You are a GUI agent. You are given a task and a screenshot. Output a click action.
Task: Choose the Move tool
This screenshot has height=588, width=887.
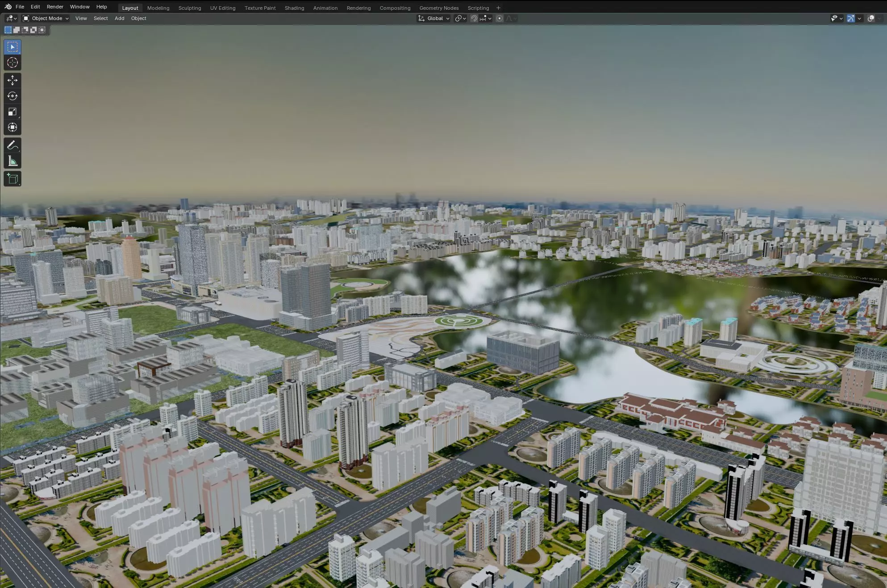[12, 80]
